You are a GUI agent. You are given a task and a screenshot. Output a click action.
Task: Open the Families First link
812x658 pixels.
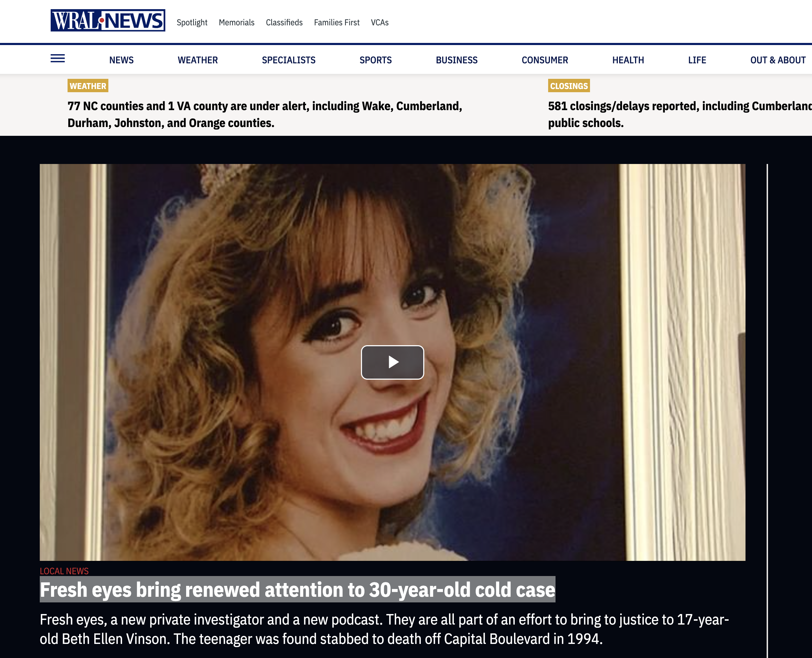[x=336, y=23]
